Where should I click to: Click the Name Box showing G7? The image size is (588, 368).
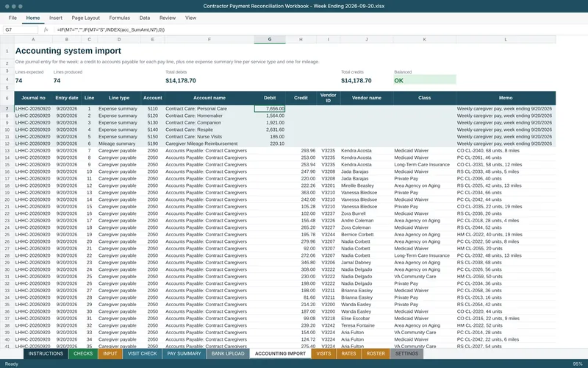(x=21, y=29)
